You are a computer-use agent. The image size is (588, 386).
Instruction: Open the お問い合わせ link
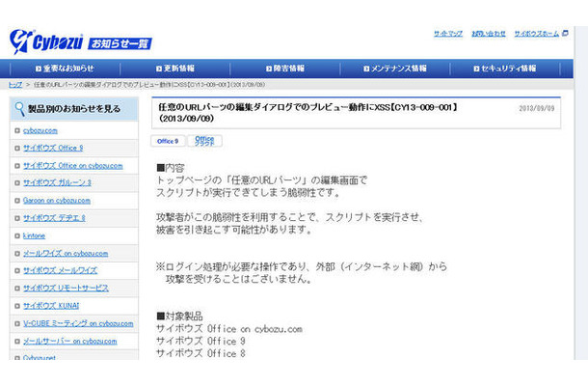coord(489,34)
